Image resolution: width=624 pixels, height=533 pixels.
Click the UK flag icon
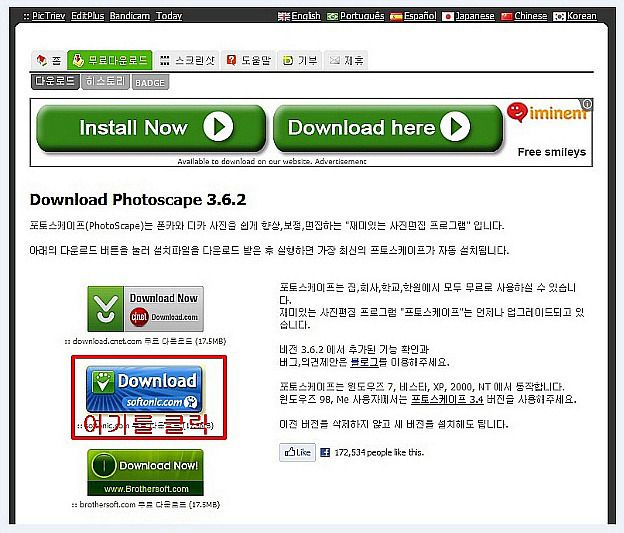click(284, 17)
